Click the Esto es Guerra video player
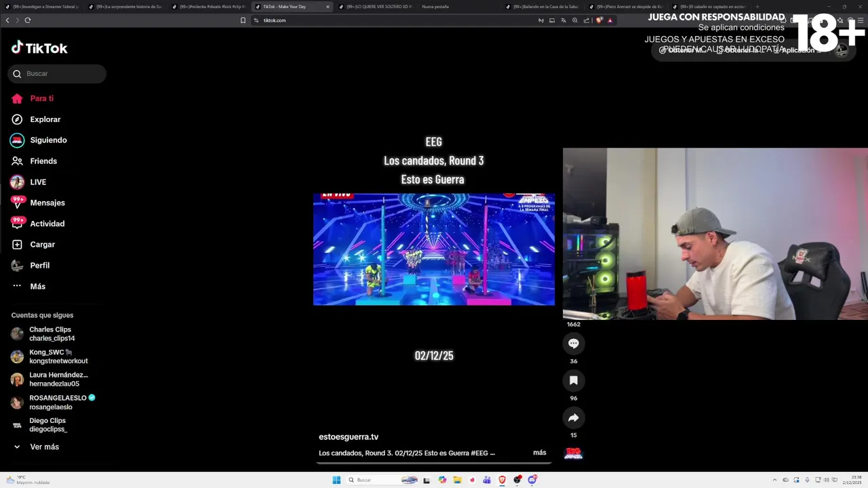Viewport: 868px width, 488px height. pos(434,249)
